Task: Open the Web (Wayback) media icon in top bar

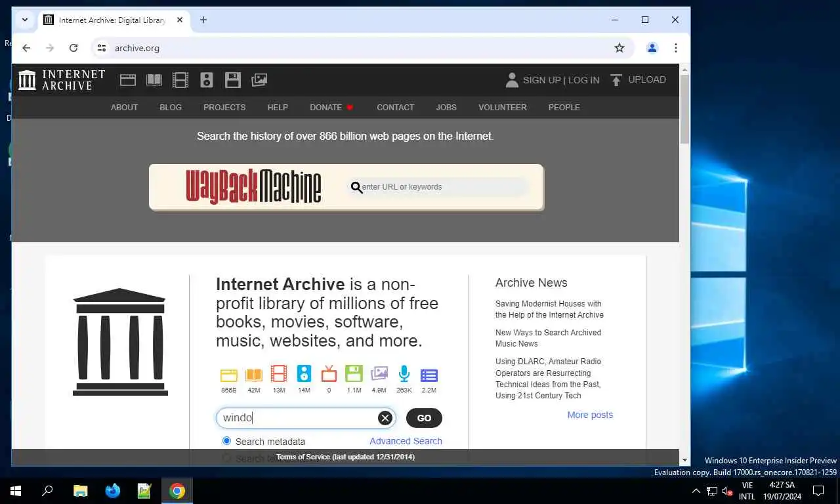Action: [128, 80]
